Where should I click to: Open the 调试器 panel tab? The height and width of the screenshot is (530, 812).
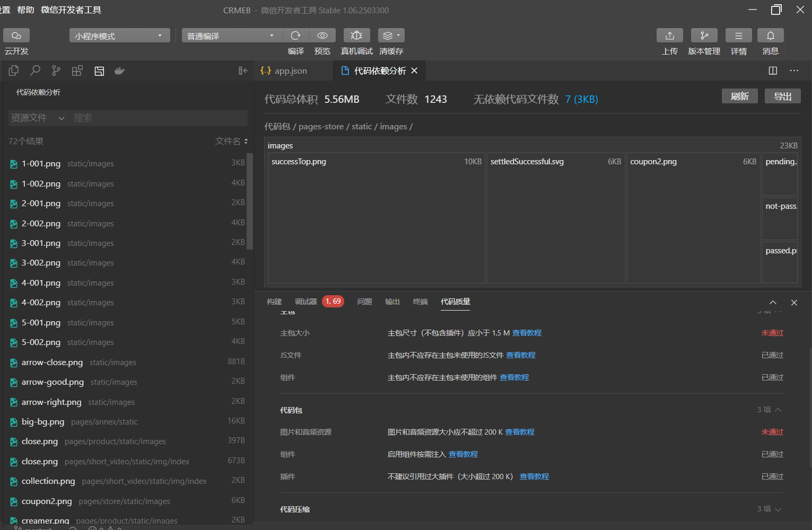pyautogui.click(x=305, y=302)
